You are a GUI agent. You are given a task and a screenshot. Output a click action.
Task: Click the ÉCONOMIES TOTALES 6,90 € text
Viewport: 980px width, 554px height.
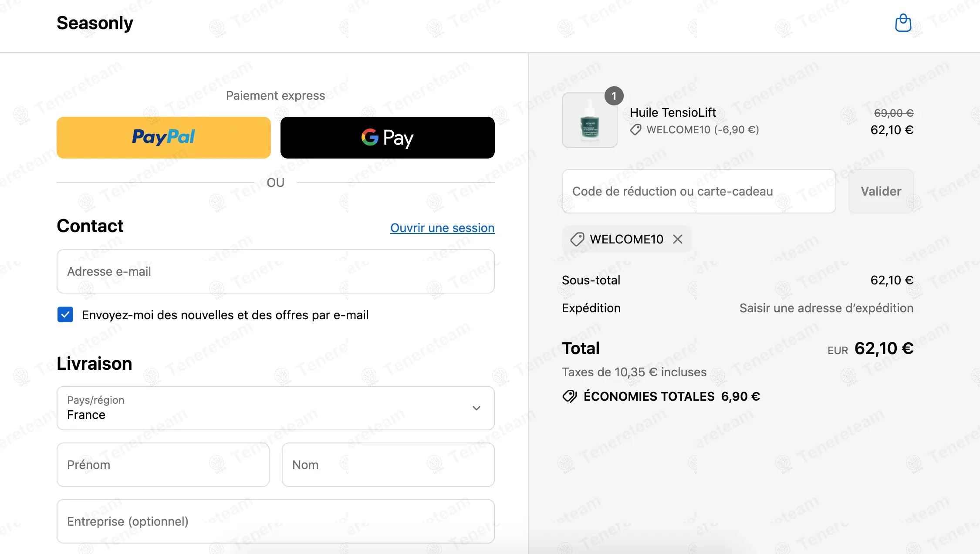pyautogui.click(x=672, y=396)
